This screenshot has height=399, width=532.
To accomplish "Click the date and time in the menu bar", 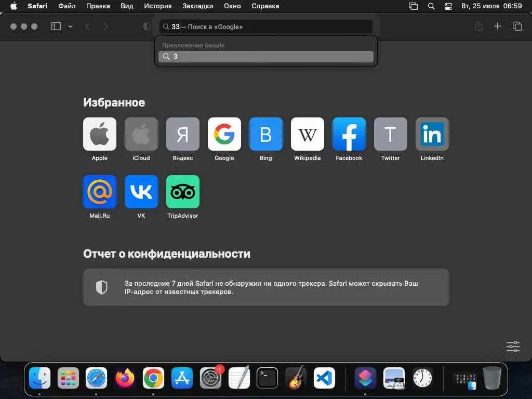I will point(491,6).
